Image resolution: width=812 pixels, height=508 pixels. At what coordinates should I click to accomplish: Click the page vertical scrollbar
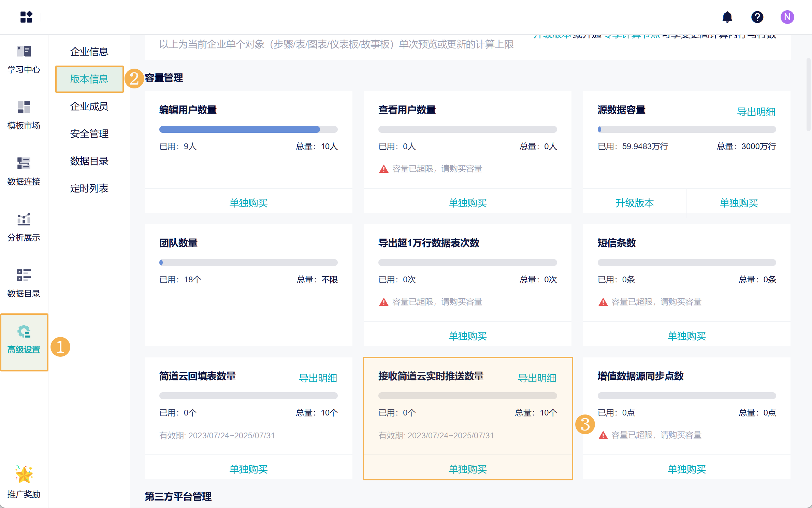(x=808, y=95)
